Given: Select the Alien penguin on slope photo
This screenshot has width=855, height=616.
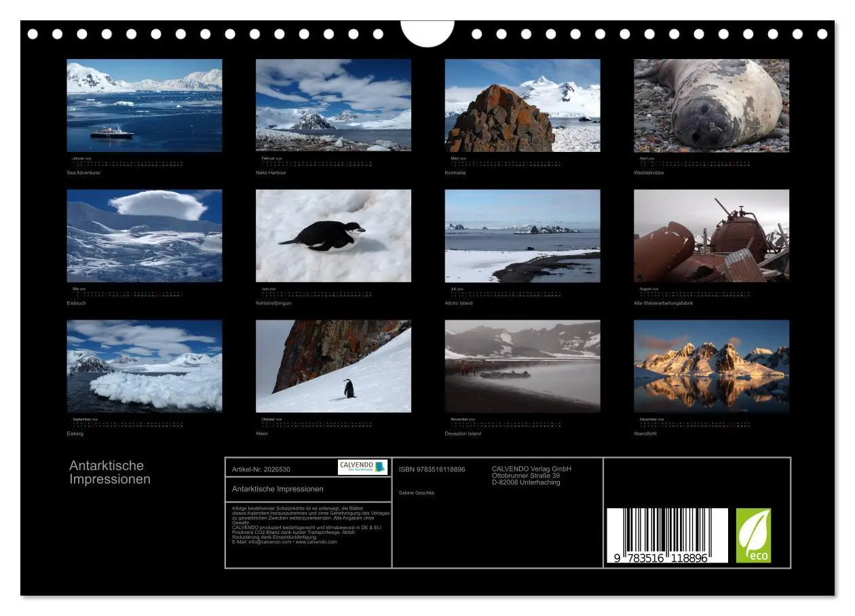Looking at the screenshot, I should (x=333, y=366).
